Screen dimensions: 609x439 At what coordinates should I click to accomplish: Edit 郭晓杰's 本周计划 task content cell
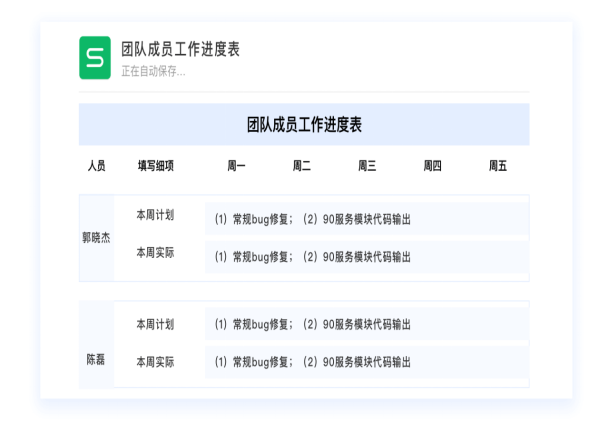(366, 219)
